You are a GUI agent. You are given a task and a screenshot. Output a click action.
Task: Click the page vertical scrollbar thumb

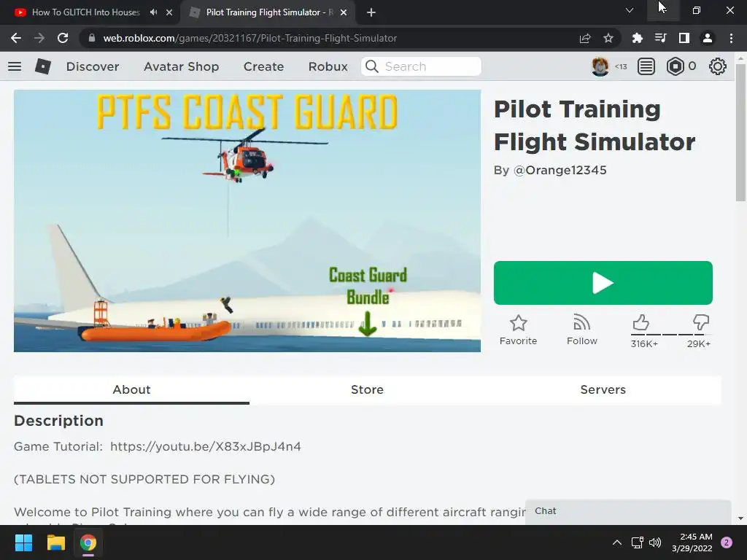[740, 133]
